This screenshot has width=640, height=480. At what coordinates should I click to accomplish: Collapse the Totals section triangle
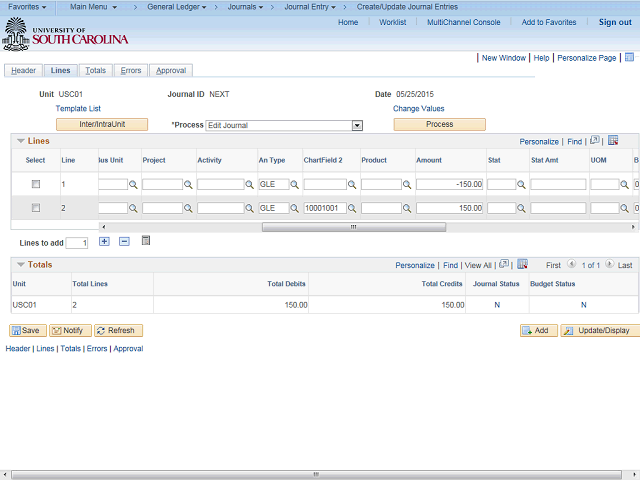point(21,264)
